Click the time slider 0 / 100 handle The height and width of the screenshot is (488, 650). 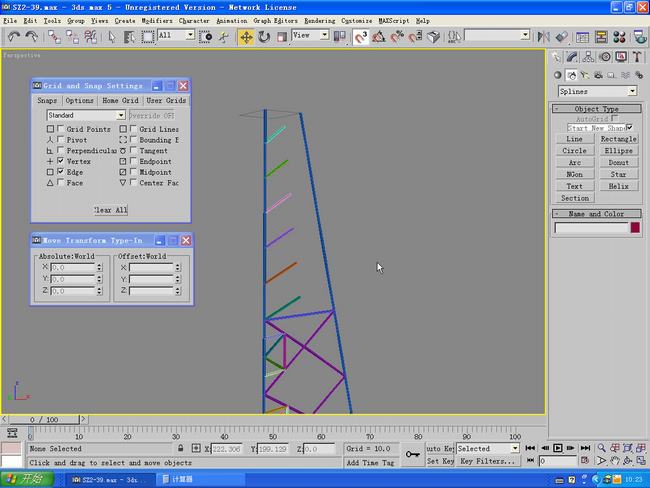(44, 420)
